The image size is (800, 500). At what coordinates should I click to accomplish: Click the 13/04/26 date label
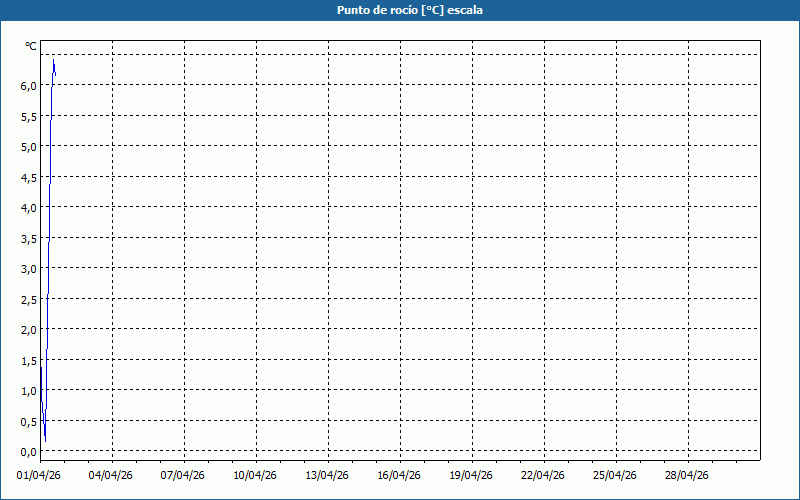pos(327,475)
